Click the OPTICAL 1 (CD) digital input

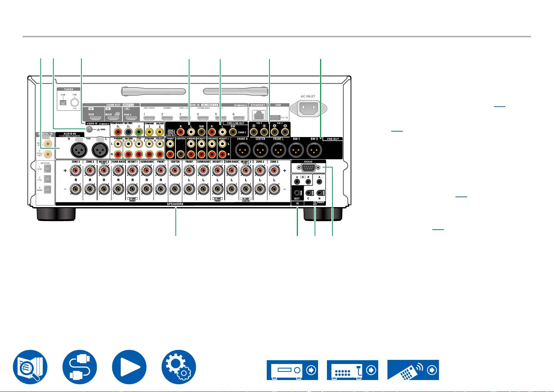click(x=48, y=169)
